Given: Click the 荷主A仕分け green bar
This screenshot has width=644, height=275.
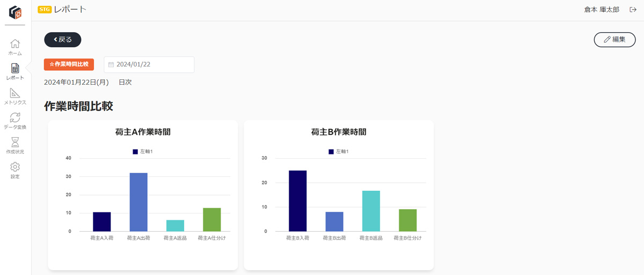Looking at the screenshot, I should tap(212, 220).
